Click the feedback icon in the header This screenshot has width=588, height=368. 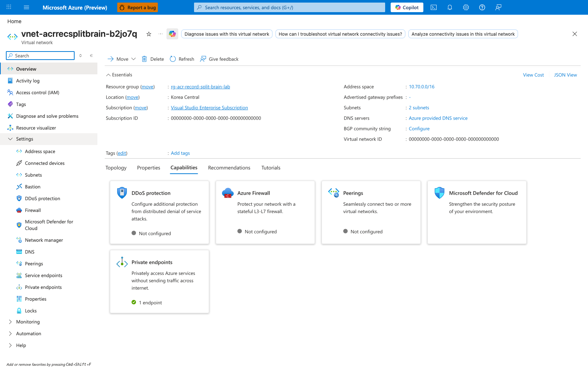[498, 7]
